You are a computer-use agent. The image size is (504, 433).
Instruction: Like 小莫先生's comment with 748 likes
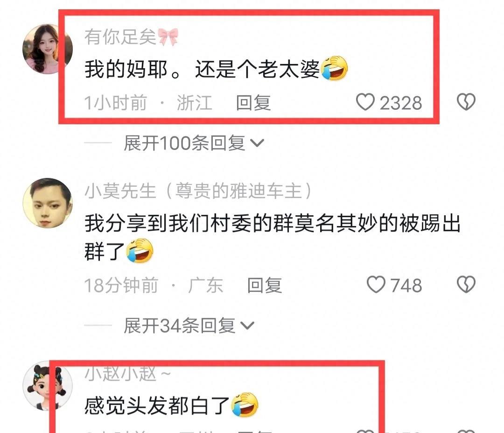pyautogui.click(x=376, y=285)
